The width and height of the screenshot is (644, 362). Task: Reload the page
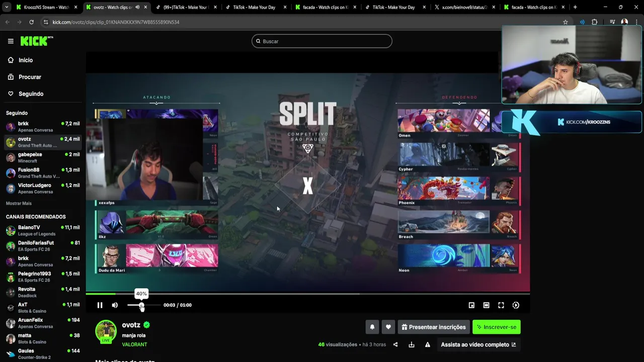(31, 22)
